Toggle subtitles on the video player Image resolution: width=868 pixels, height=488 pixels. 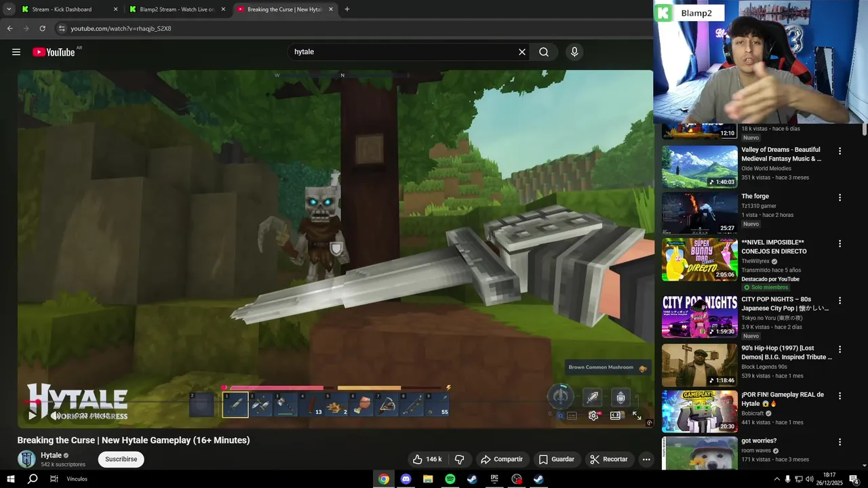pyautogui.click(x=572, y=415)
